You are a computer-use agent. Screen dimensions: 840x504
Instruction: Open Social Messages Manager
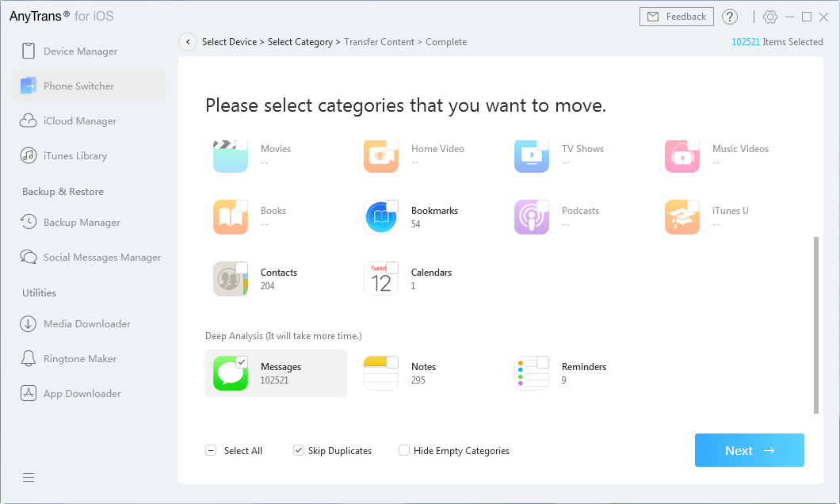pyautogui.click(x=89, y=257)
